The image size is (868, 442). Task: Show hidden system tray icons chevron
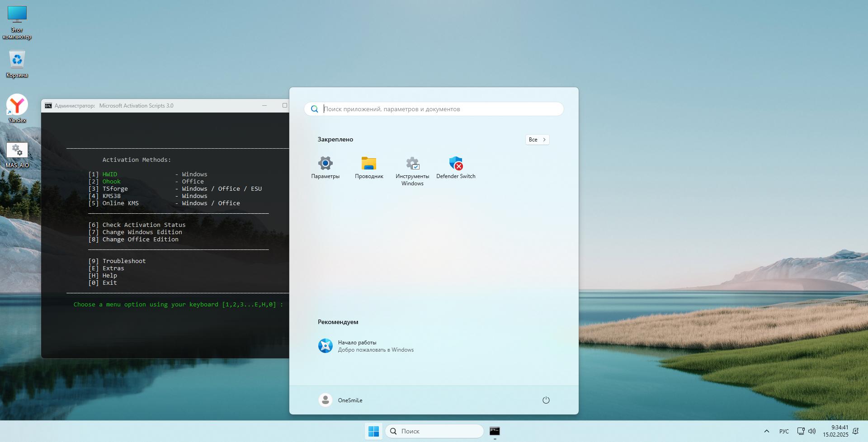(x=766, y=431)
